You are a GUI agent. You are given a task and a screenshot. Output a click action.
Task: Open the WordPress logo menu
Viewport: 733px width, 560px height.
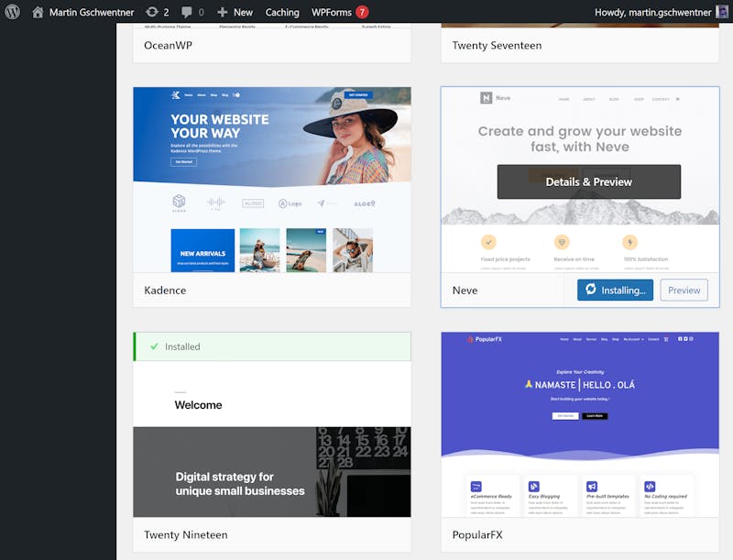[12, 12]
